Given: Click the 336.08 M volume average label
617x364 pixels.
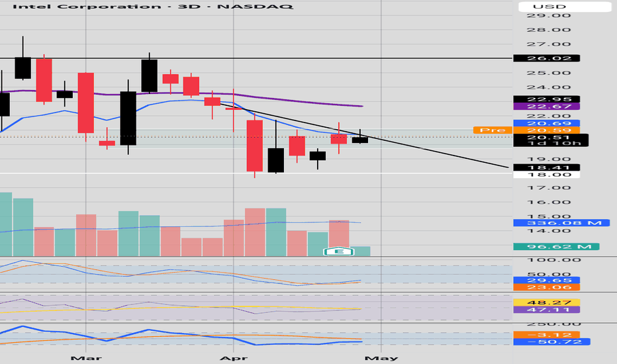Looking at the screenshot, I should tap(561, 223).
